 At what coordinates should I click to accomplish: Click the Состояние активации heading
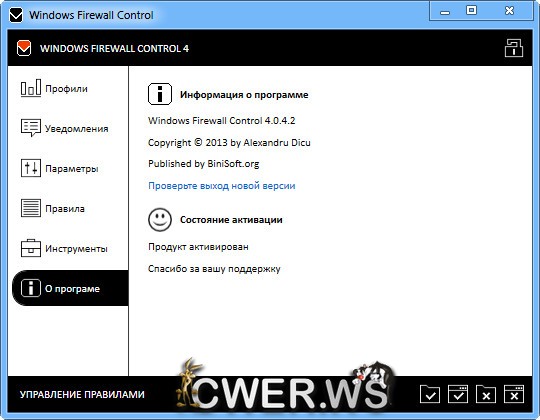(231, 220)
